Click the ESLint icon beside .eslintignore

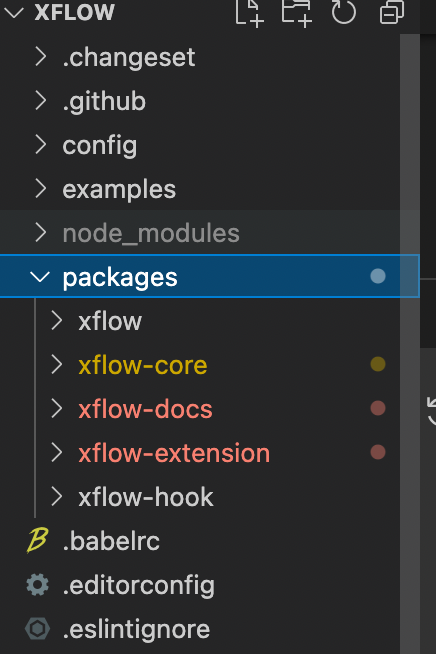pos(38,629)
